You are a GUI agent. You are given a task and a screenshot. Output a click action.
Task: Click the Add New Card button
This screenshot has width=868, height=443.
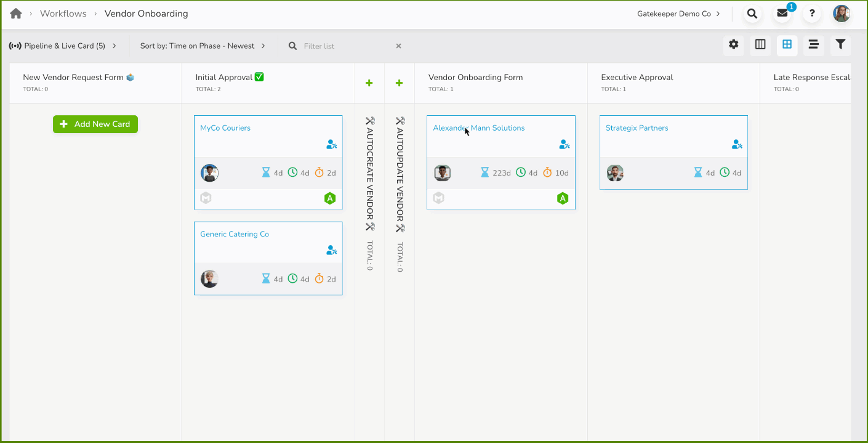(95, 124)
